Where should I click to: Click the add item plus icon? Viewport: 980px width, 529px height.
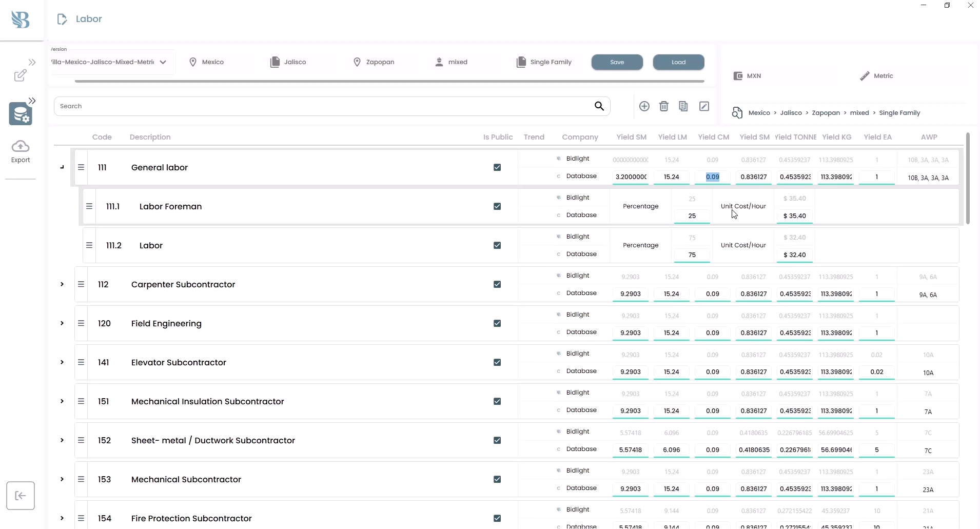coord(644,106)
